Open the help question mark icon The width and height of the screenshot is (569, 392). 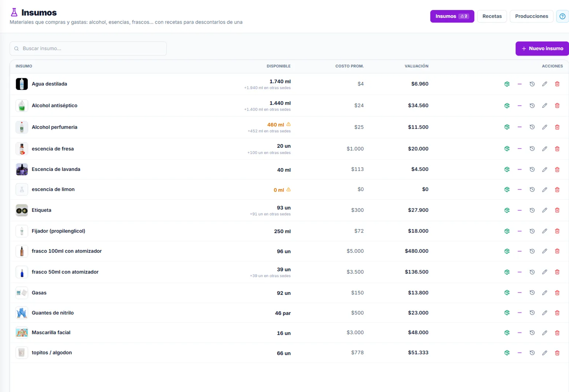(562, 16)
